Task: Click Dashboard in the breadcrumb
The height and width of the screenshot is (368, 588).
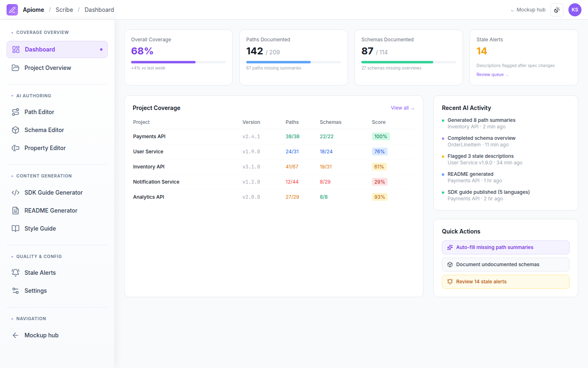Action: click(99, 10)
